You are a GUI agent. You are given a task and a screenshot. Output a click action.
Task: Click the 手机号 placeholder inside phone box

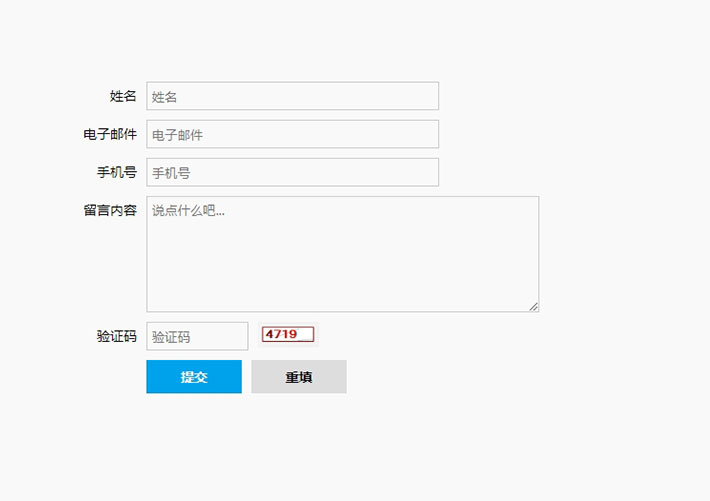click(x=171, y=173)
